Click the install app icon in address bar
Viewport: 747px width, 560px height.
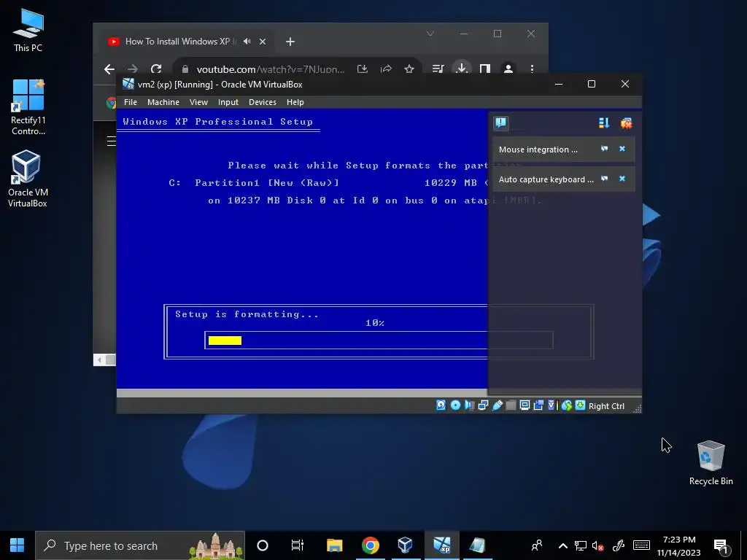tap(363, 69)
